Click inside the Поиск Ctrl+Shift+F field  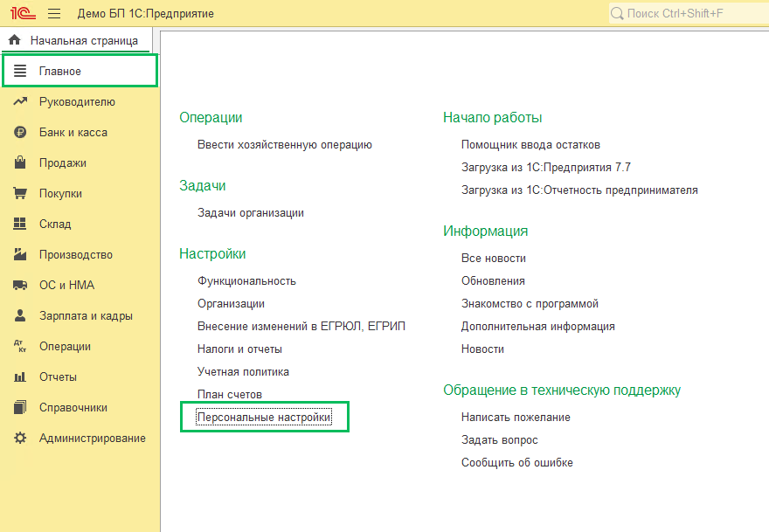(x=689, y=14)
